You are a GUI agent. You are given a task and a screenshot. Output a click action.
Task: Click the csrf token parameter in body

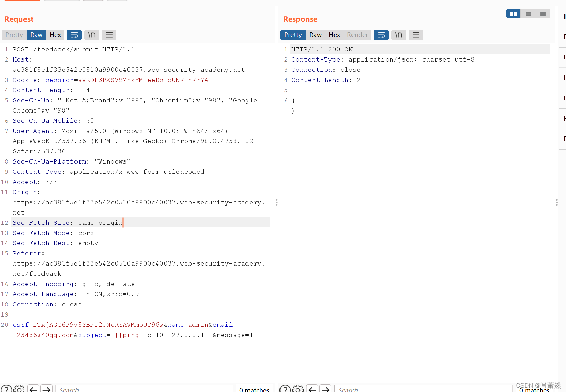pos(88,325)
